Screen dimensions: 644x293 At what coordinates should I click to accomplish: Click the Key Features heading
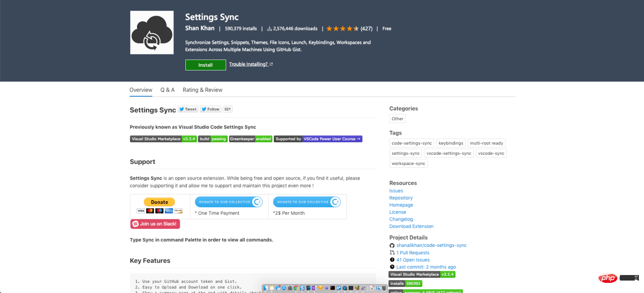coord(150,261)
